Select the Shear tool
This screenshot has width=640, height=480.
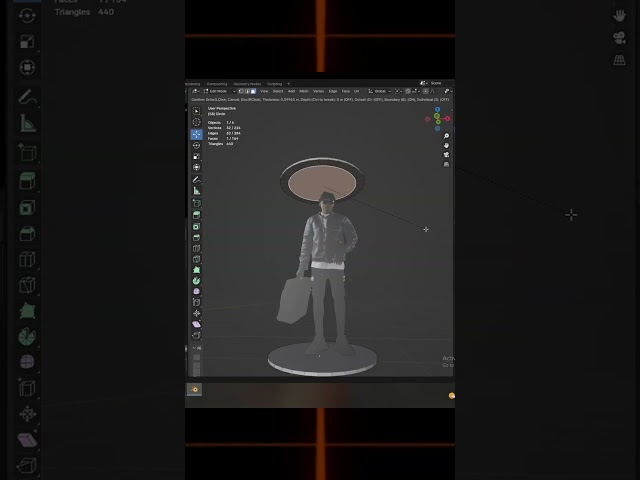coord(196,324)
